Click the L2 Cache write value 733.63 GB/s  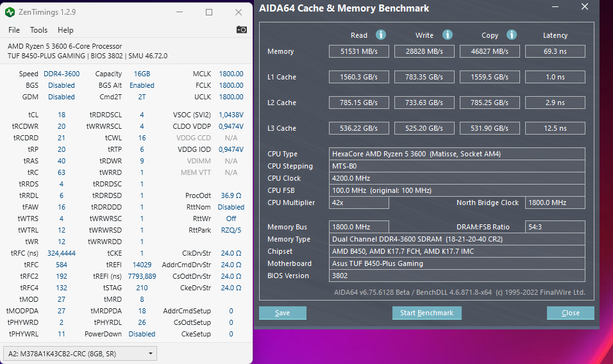[x=424, y=103]
